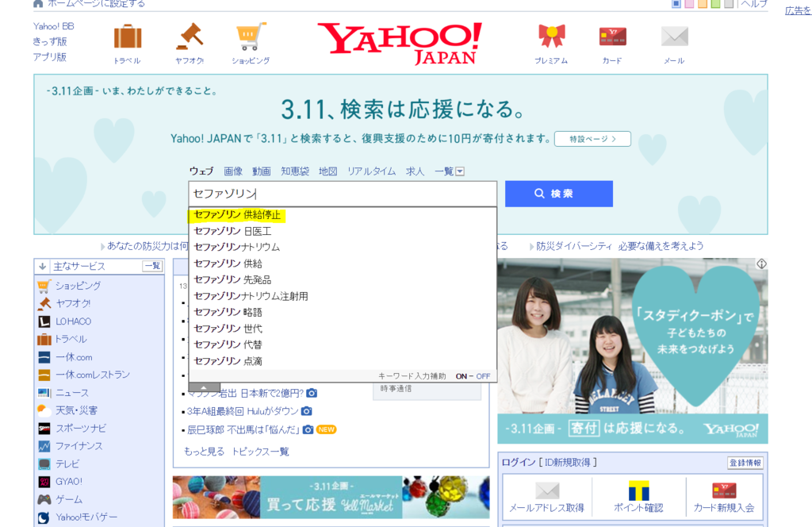Select the pink theme color swatch
812x527 pixels.
click(x=689, y=4)
